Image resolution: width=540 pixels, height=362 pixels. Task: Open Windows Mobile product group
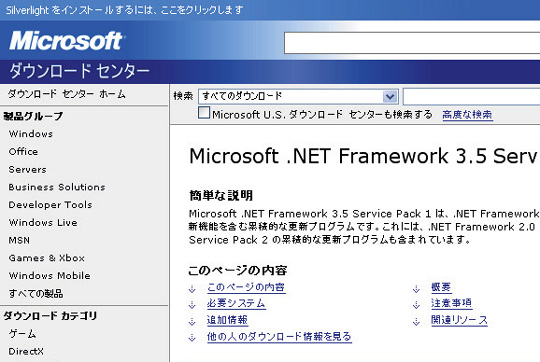click(50, 276)
